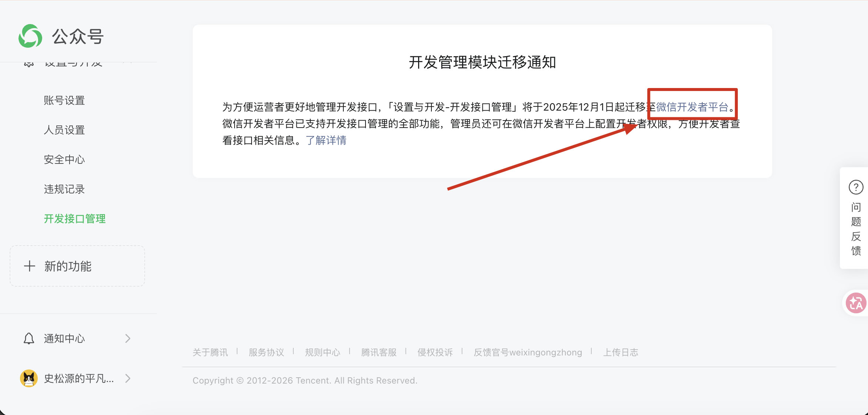Click the bell icon beside 通知中心
Image resolution: width=868 pixels, height=415 pixels.
click(29, 338)
